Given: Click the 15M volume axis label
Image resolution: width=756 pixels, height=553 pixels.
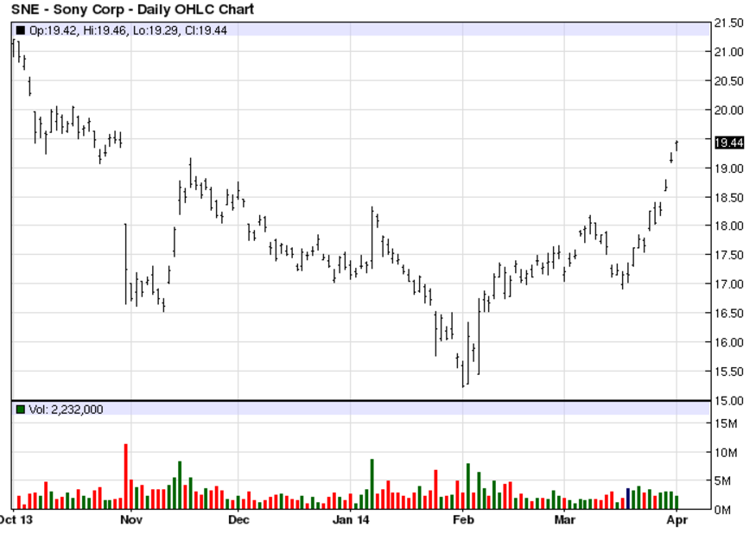Looking at the screenshot, I should [726, 423].
